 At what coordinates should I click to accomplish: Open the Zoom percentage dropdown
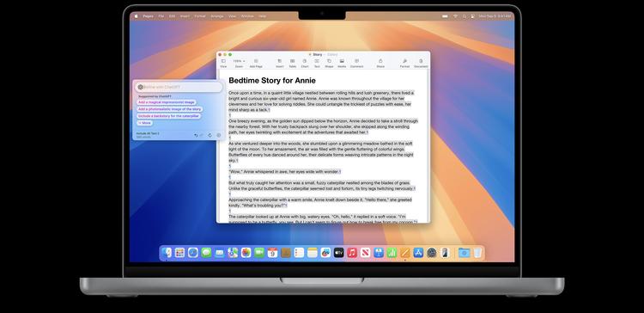tap(239, 61)
